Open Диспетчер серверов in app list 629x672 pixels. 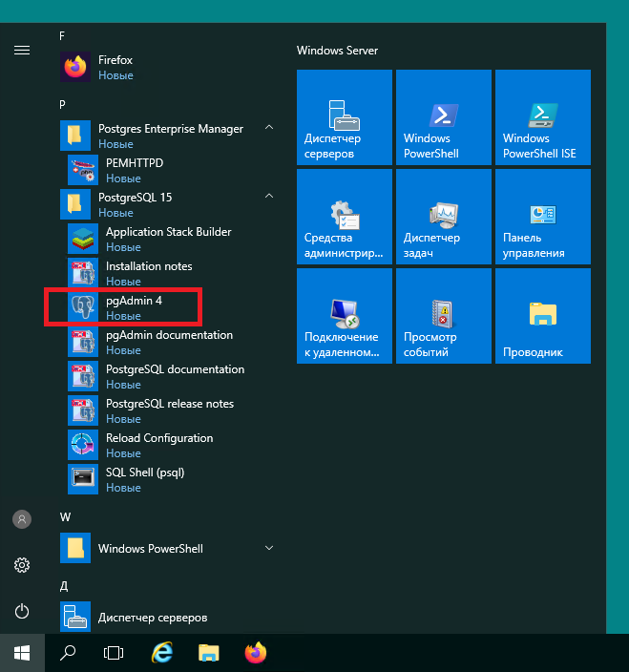[167, 617]
